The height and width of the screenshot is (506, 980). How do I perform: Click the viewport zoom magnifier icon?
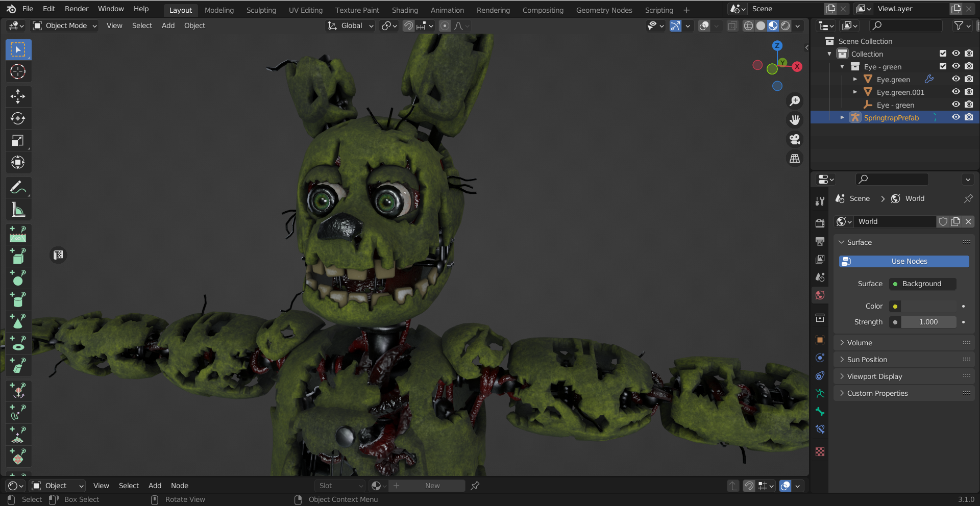[795, 101]
